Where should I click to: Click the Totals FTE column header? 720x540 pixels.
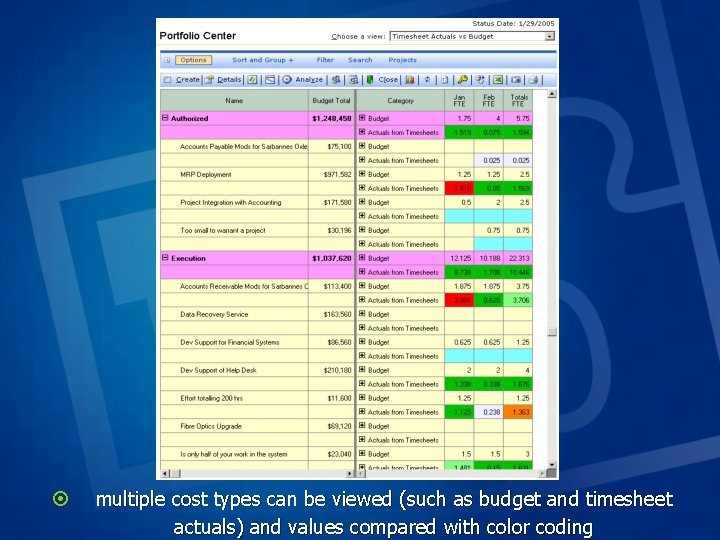tap(518, 101)
